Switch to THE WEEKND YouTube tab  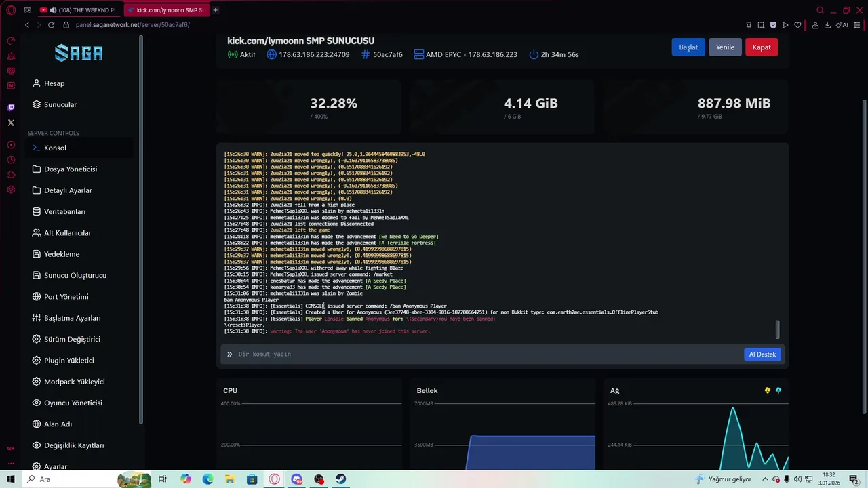[x=79, y=10]
